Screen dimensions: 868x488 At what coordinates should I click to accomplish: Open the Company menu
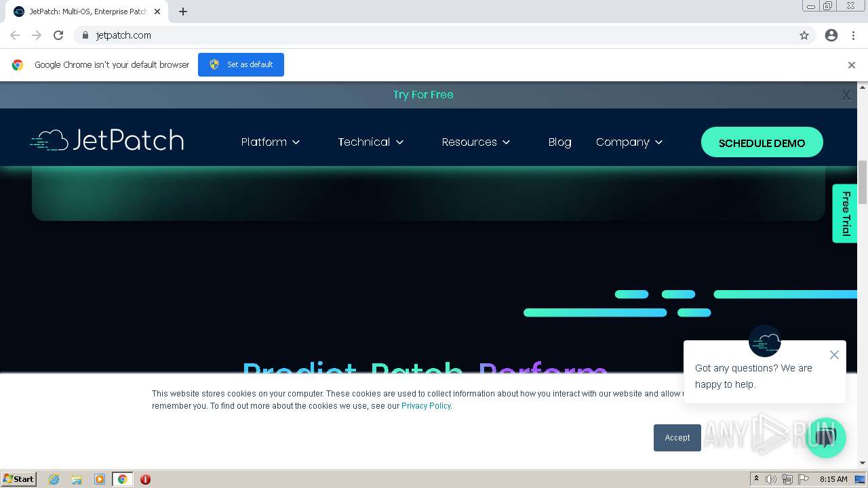(x=623, y=142)
